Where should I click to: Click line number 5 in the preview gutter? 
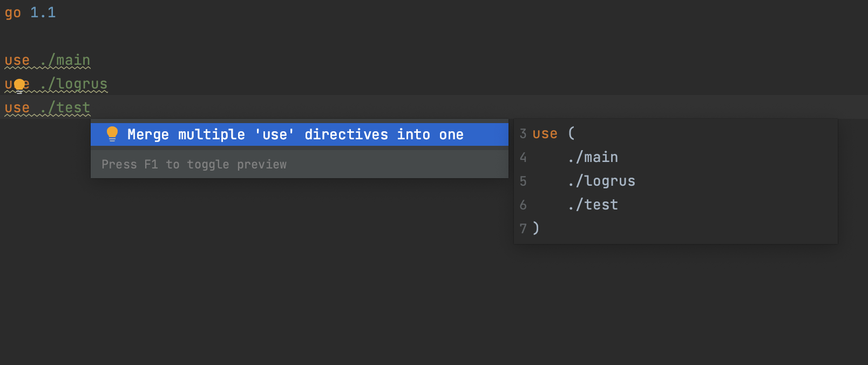[523, 181]
